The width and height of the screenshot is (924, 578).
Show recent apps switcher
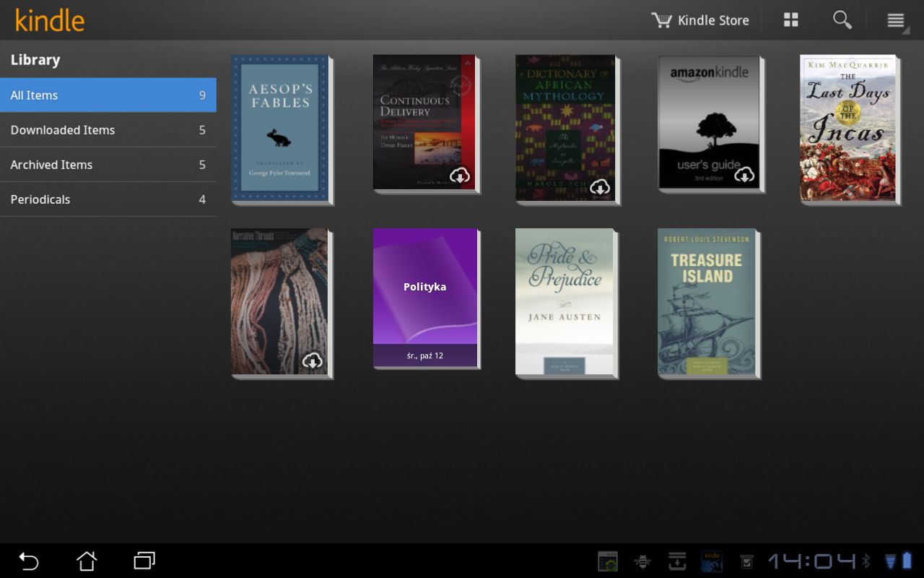coord(144,561)
